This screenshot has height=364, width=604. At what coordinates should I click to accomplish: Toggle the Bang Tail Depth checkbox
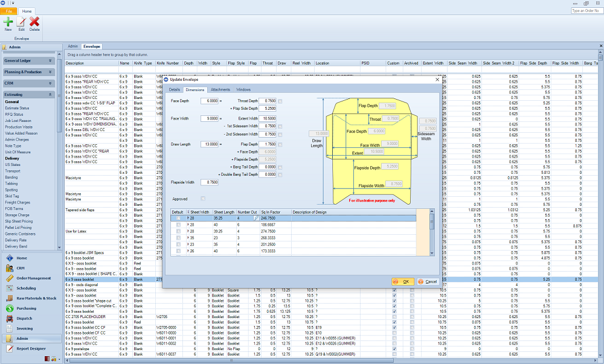(x=280, y=167)
